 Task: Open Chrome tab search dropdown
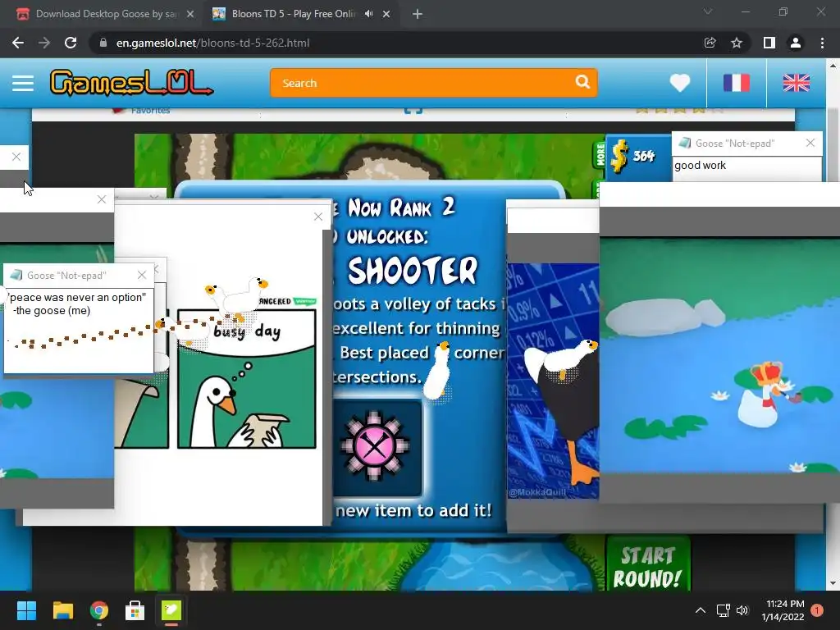(x=708, y=11)
